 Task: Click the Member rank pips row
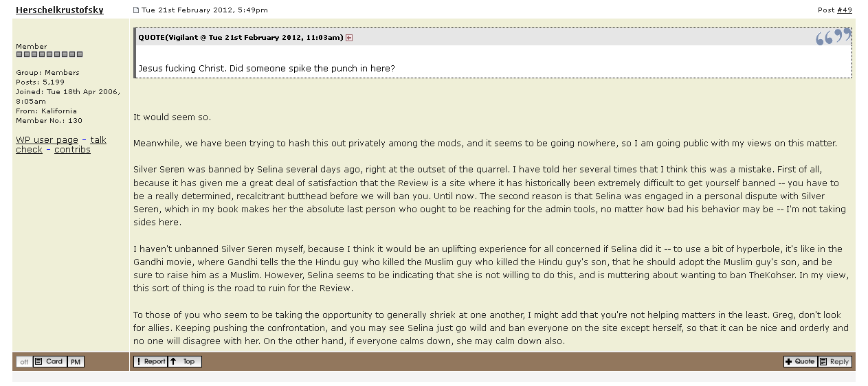point(49,54)
